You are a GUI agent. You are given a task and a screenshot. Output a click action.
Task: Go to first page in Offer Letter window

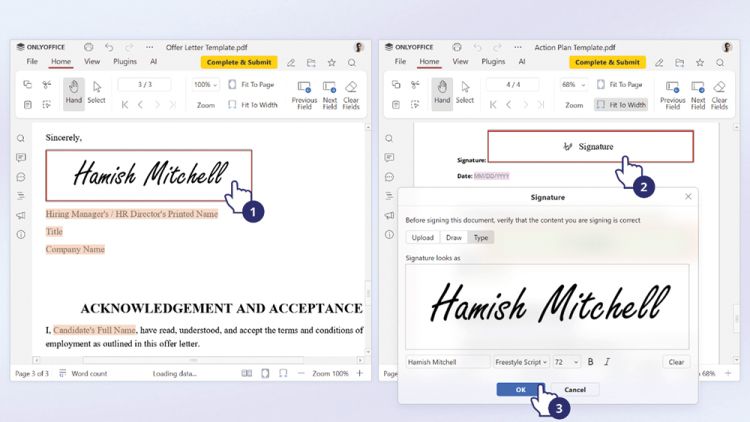tap(125, 105)
